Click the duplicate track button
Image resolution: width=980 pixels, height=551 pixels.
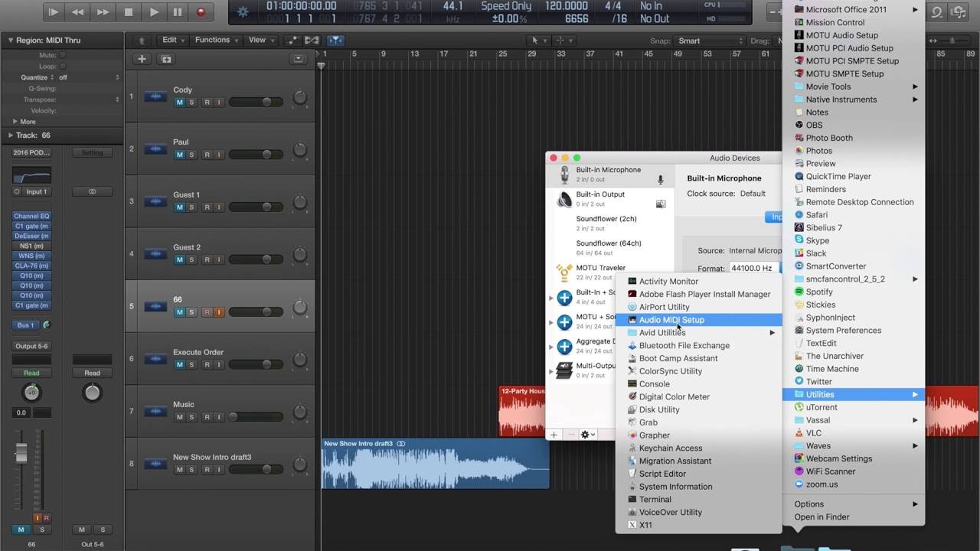point(166,59)
